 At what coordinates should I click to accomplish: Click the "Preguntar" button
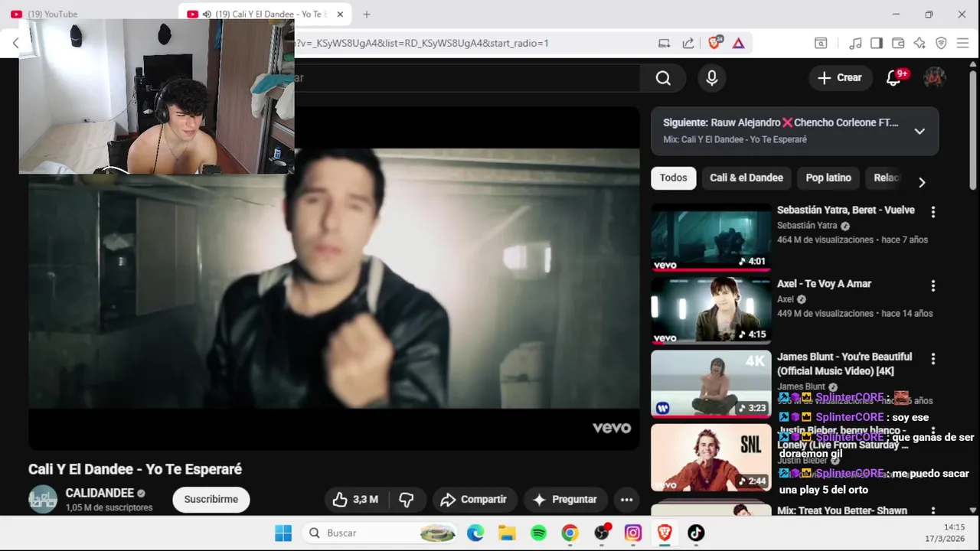click(x=565, y=500)
